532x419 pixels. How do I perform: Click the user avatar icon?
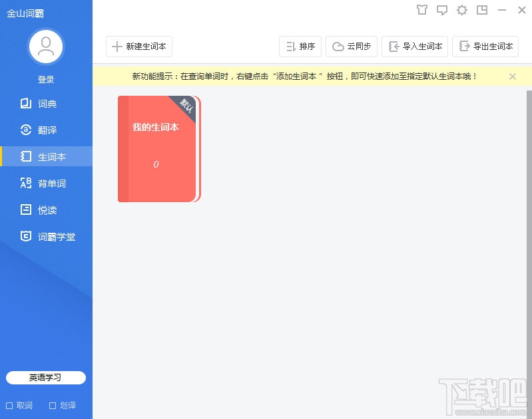click(x=46, y=47)
